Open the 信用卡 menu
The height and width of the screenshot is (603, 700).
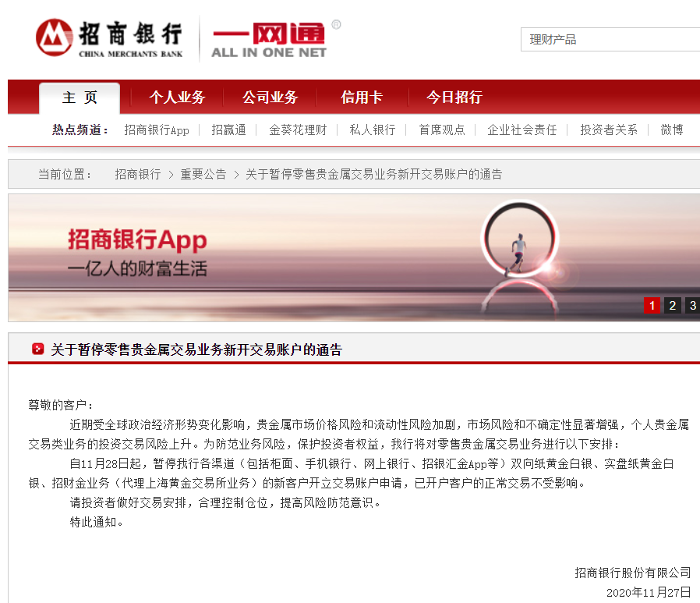[362, 97]
